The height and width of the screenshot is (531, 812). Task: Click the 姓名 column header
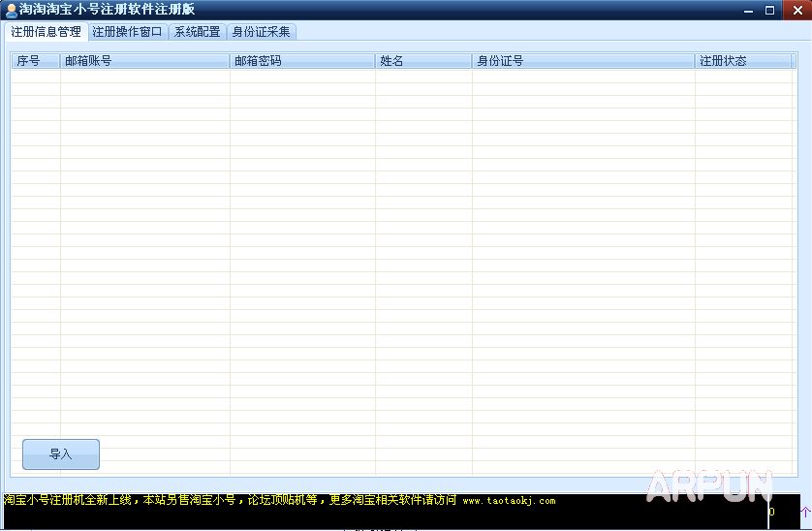[423, 61]
